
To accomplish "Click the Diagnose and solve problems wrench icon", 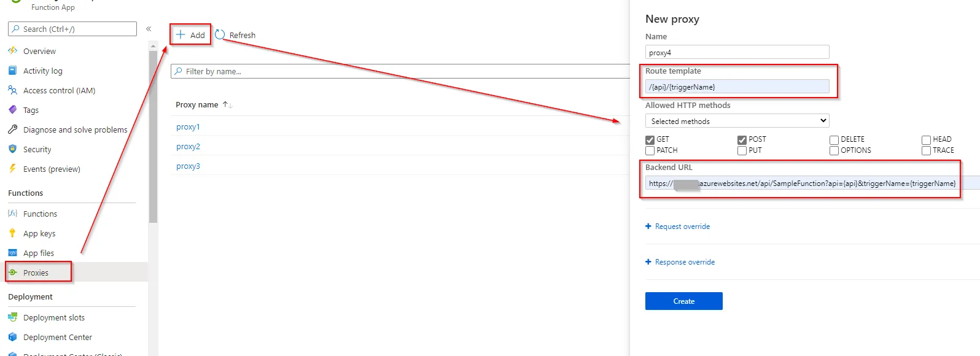I will 12,130.
